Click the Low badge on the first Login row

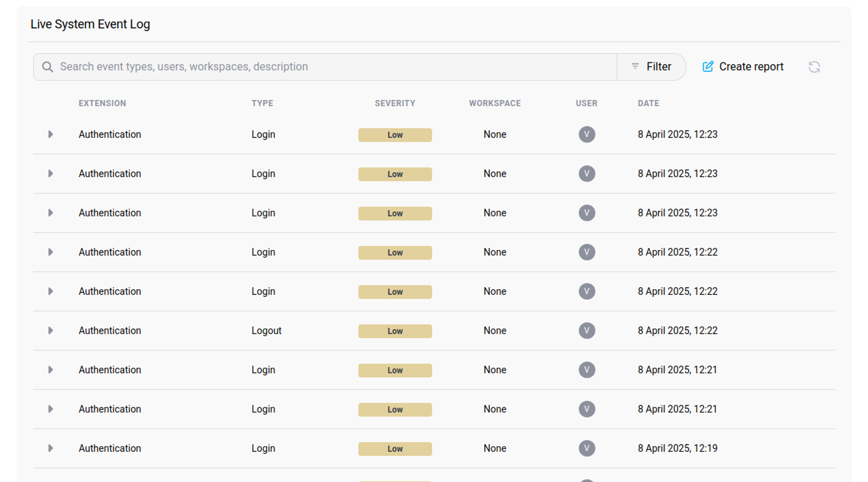click(395, 135)
